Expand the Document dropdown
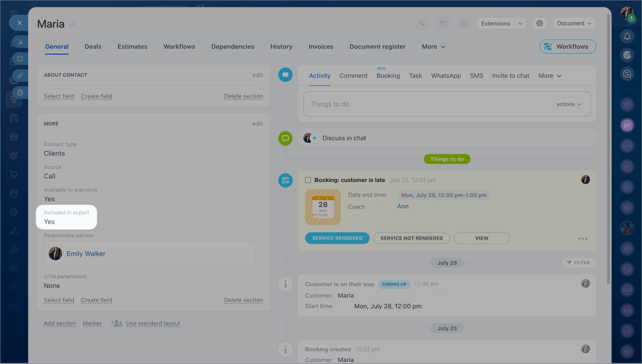 574,24
